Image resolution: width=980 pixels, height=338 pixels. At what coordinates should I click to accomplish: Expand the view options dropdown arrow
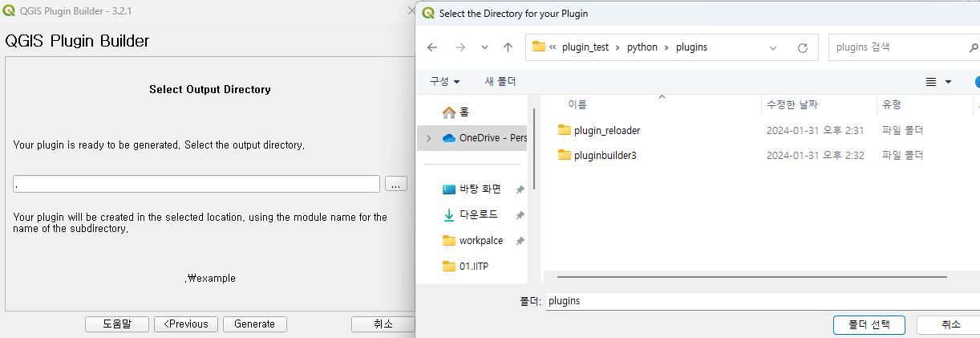click(x=948, y=82)
